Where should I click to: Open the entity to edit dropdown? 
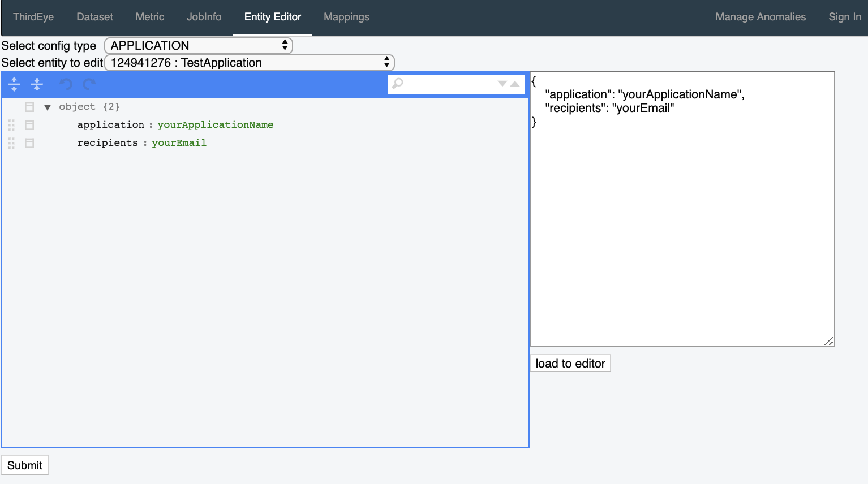[250, 63]
